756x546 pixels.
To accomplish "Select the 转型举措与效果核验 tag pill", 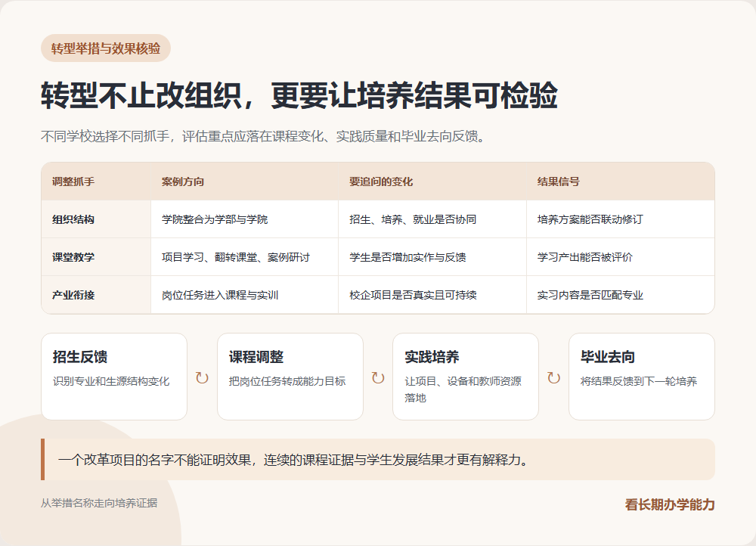I will point(106,48).
